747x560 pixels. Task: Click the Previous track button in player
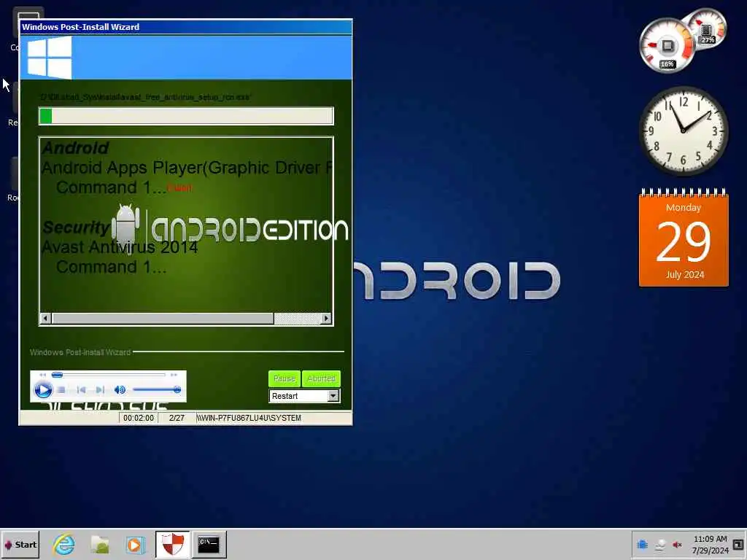[81, 390]
